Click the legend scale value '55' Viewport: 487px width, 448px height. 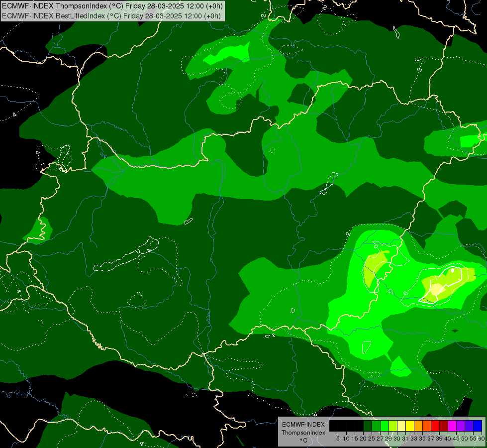pyautogui.click(x=473, y=439)
